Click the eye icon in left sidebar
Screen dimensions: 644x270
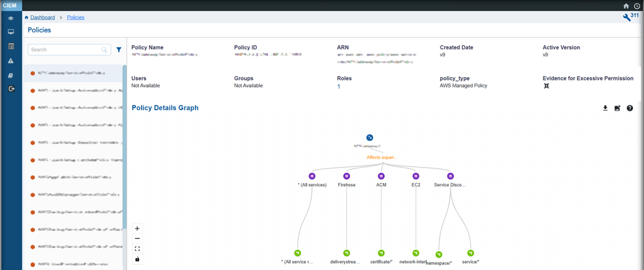(11, 18)
